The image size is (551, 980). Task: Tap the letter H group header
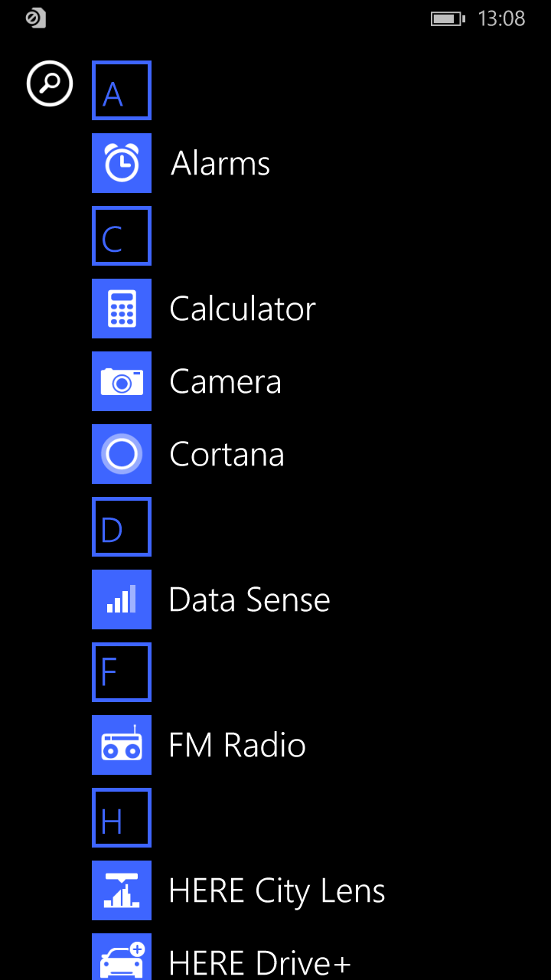[x=122, y=818]
